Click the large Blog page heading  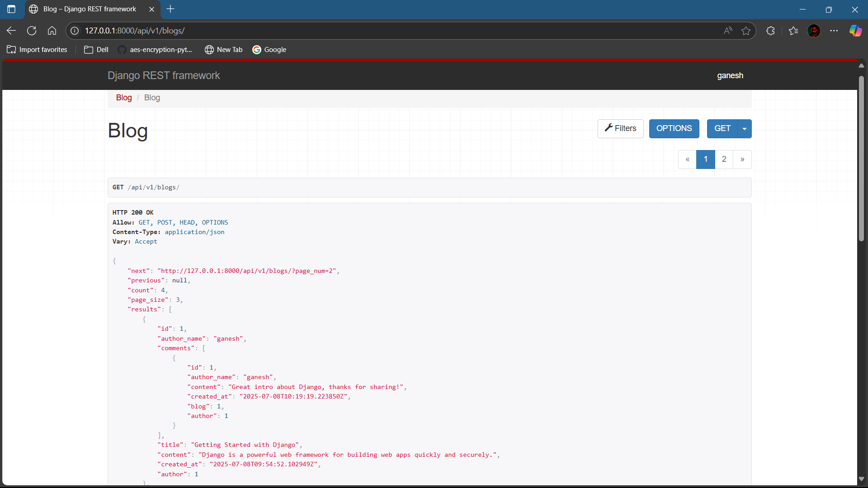click(128, 131)
